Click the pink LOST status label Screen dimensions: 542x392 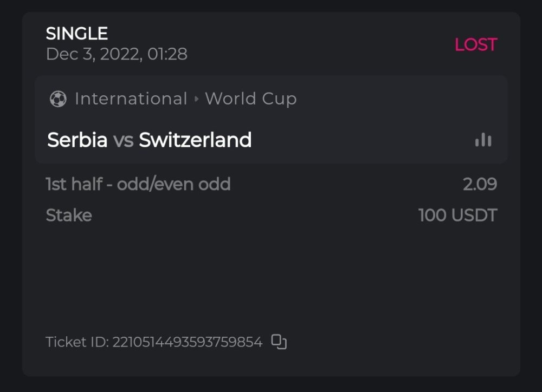pos(475,44)
